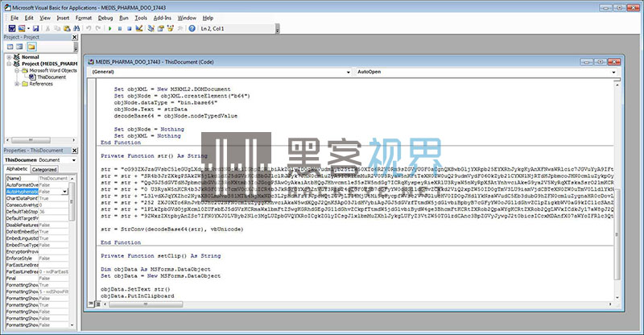Click the Properties list down scroll arrow
Image resolution: width=644 pixels, height=335 pixels.
tap(72, 325)
